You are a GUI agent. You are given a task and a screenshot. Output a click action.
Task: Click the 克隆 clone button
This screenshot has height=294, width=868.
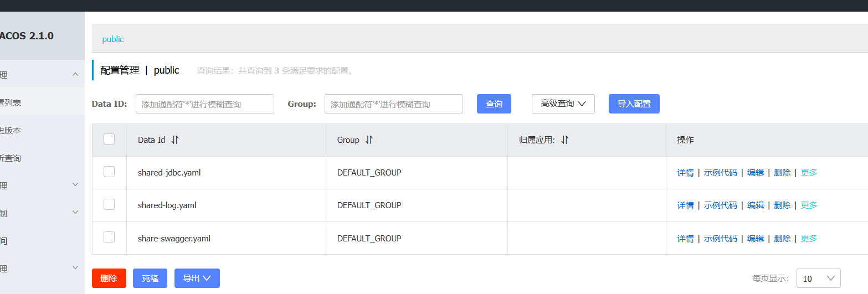(150, 278)
